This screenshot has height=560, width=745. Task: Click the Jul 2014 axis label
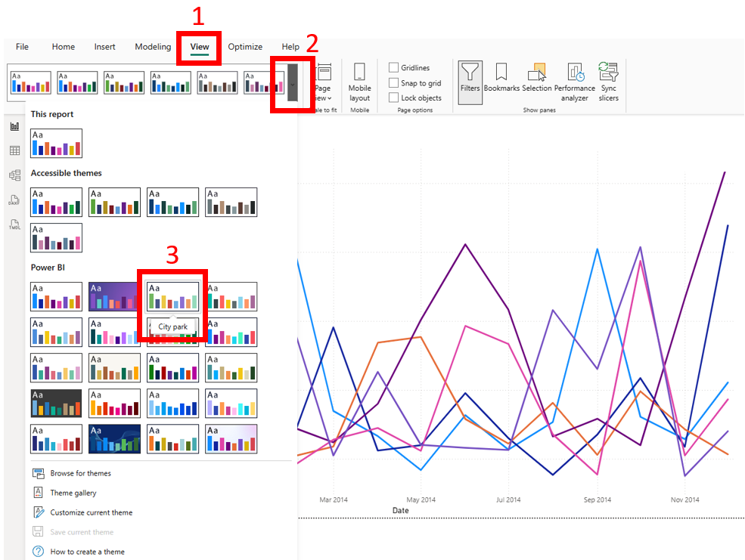coord(508,500)
